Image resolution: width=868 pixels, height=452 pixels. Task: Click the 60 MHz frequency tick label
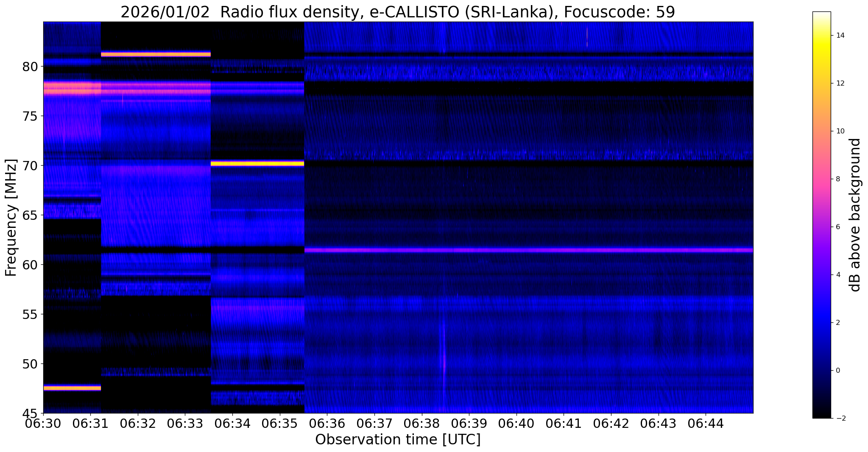pos(30,265)
